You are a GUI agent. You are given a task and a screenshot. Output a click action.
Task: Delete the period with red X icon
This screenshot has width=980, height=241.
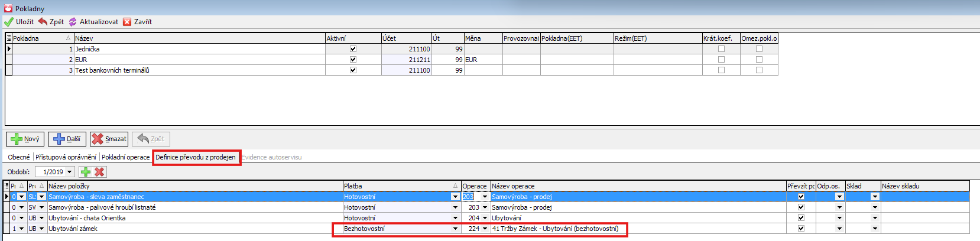click(99, 172)
